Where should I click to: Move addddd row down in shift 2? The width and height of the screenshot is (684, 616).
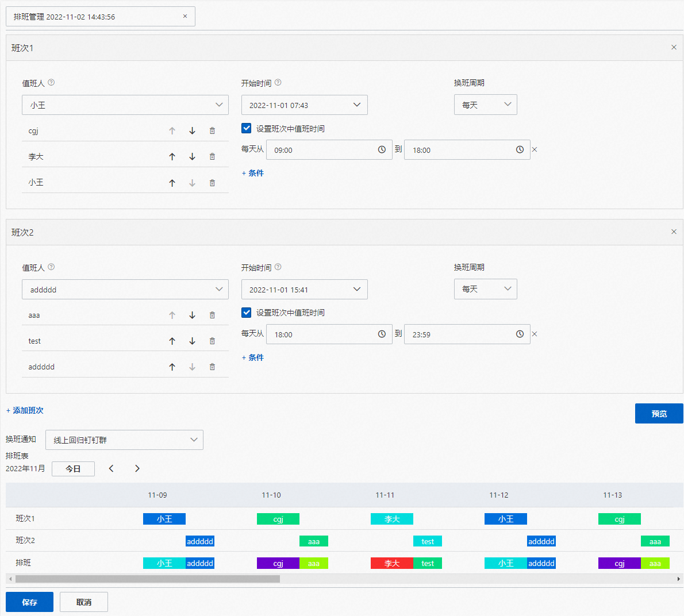(x=192, y=367)
